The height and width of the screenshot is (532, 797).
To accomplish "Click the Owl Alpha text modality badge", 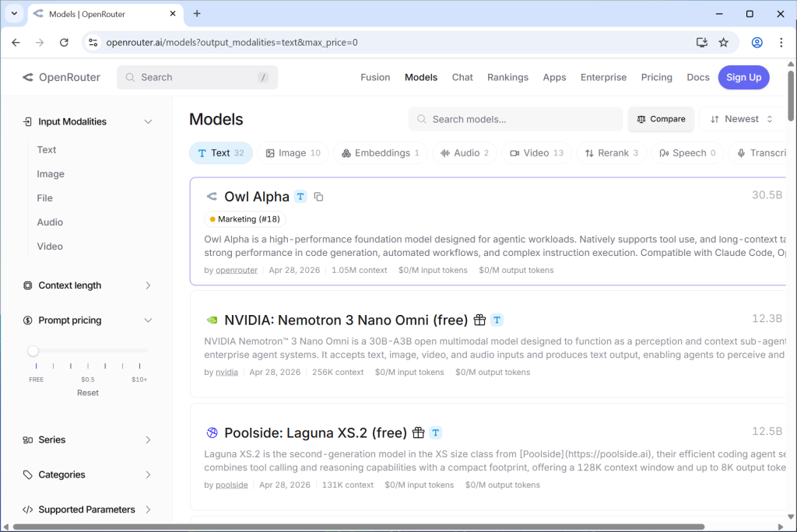I will (301, 197).
